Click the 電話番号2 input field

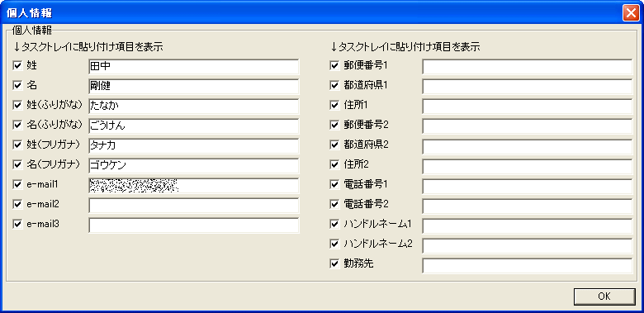[x=527, y=206]
